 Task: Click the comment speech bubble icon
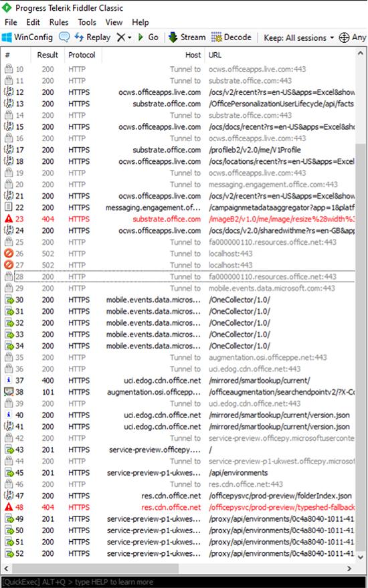(64, 37)
